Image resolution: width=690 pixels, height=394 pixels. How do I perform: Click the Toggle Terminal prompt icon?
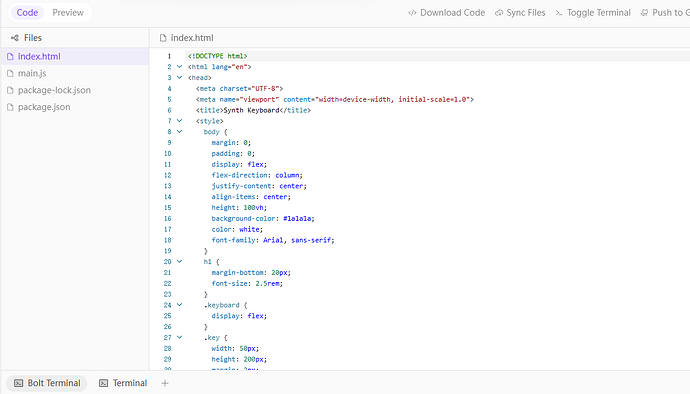559,13
